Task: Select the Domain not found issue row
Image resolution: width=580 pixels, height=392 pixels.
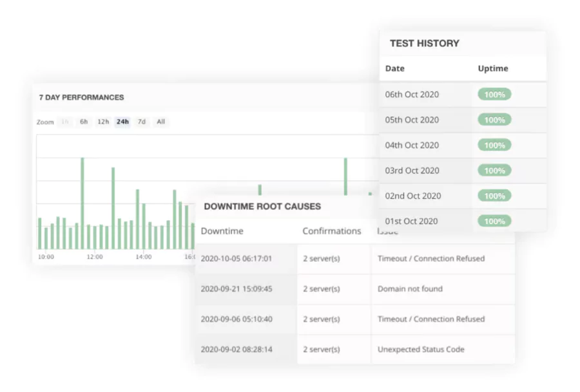Action: (x=412, y=289)
